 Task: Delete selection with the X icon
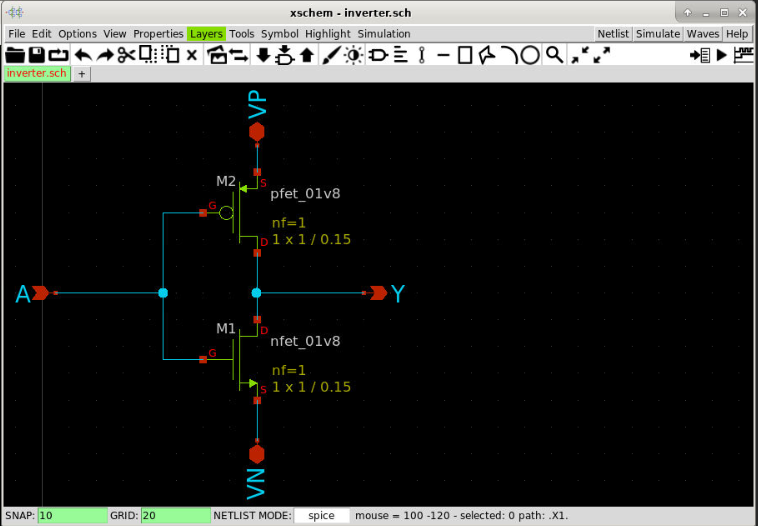(x=192, y=55)
